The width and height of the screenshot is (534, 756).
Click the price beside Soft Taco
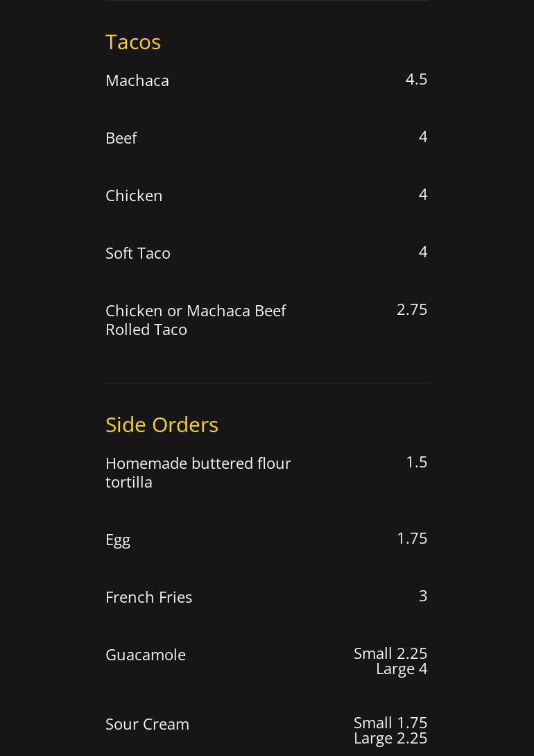click(422, 252)
